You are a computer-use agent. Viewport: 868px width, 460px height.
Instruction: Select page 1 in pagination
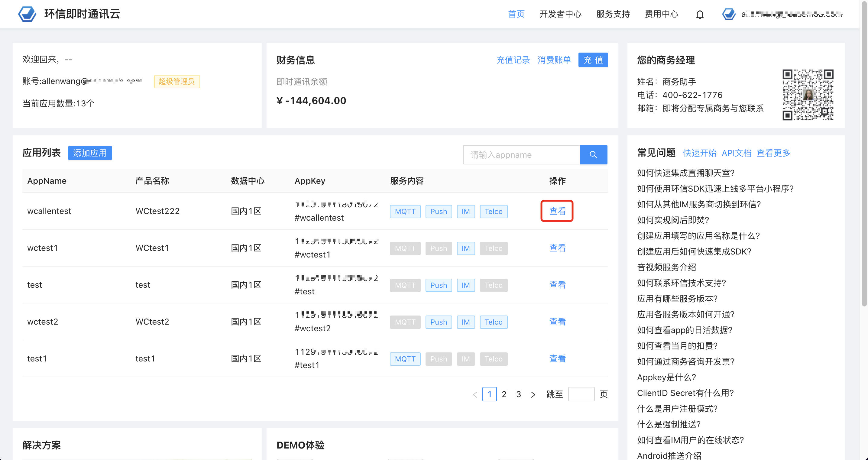pyautogui.click(x=489, y=394)
